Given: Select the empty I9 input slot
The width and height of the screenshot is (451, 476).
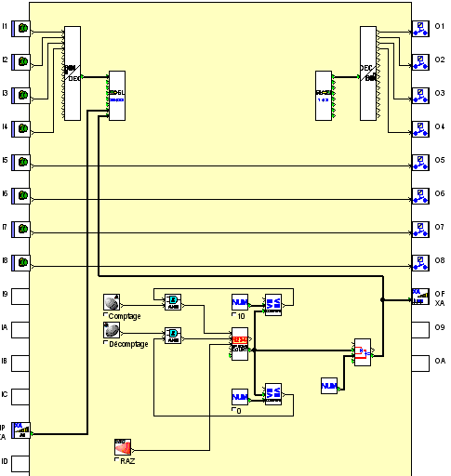Looking at the screenshot, I should coord(20,297).
